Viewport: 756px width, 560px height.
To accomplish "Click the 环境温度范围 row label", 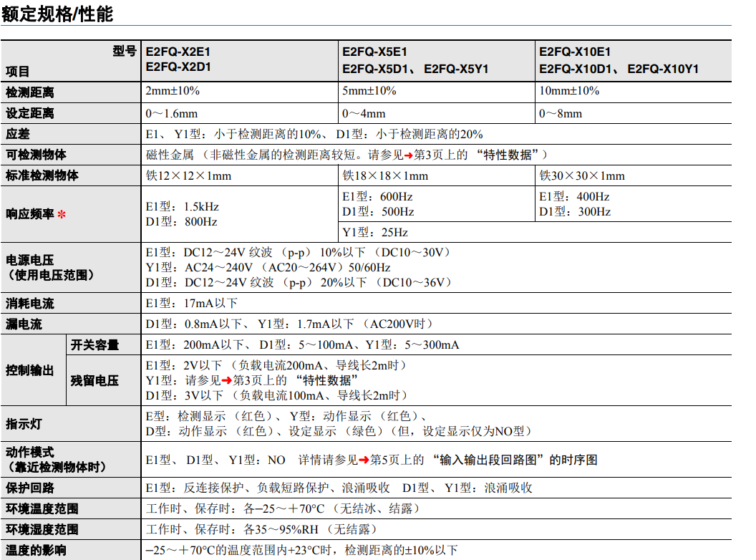I will (x=42, y=508).
